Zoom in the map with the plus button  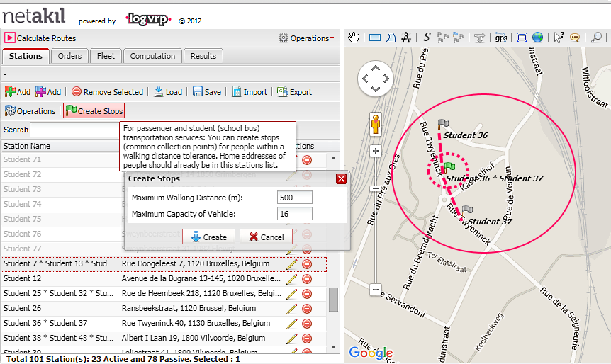click(x=375, y=151)
